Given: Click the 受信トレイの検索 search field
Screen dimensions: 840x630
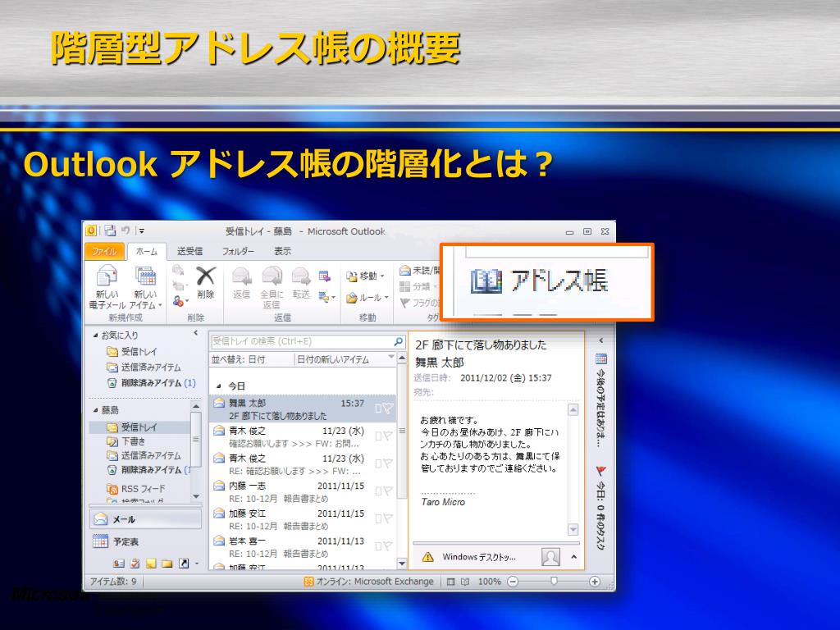Looking at the screenshot, I should [302, 341].
